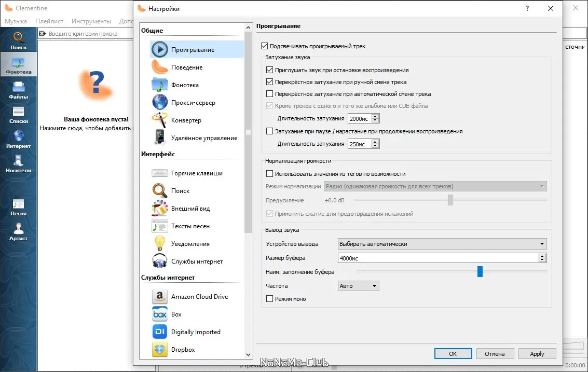Click the settings list scroll-down arrow

tap(248, 354)
